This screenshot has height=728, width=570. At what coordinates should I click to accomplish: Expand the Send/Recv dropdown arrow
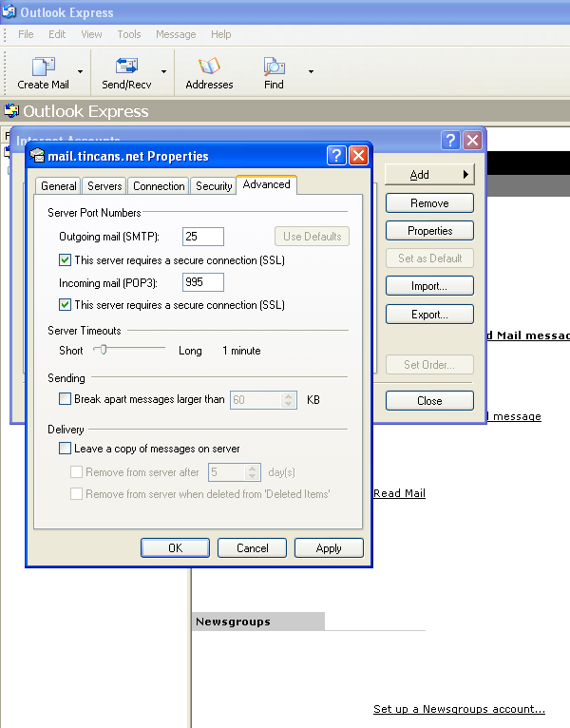[163, 71]
